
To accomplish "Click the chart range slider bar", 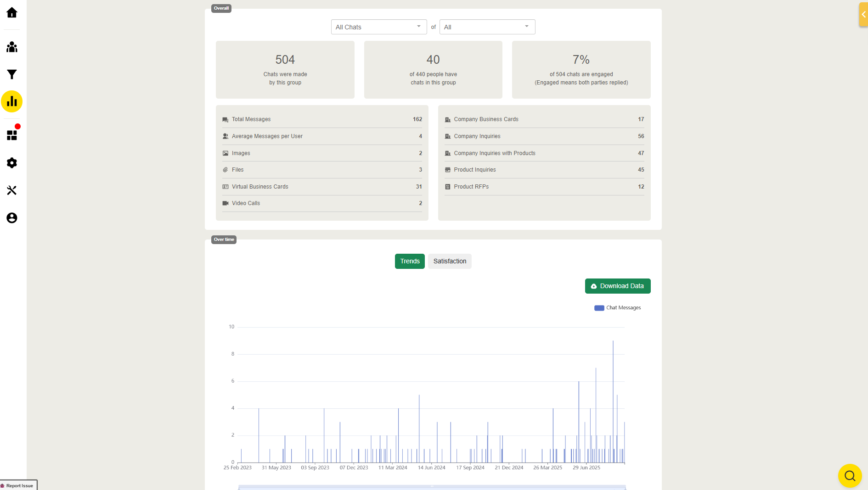I will 432,487.
